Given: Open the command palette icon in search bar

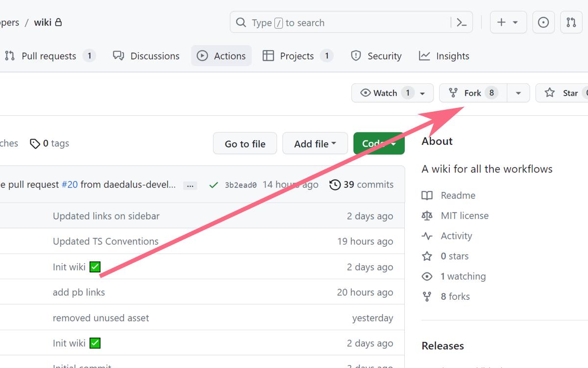Looking at the screenshot, I should coord(462,23).
